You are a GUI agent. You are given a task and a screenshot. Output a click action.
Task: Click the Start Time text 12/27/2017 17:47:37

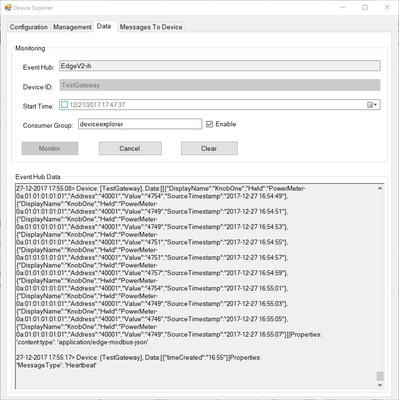coord(97,105)
